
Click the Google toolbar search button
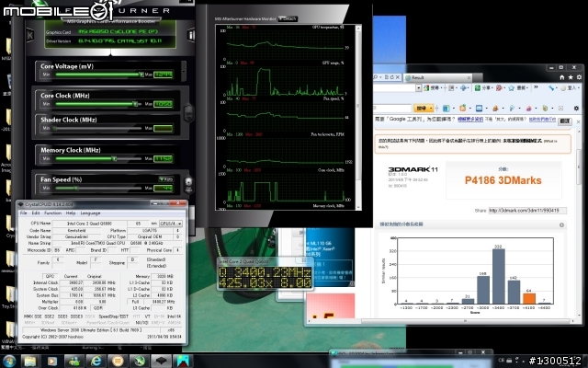(431, 88)
